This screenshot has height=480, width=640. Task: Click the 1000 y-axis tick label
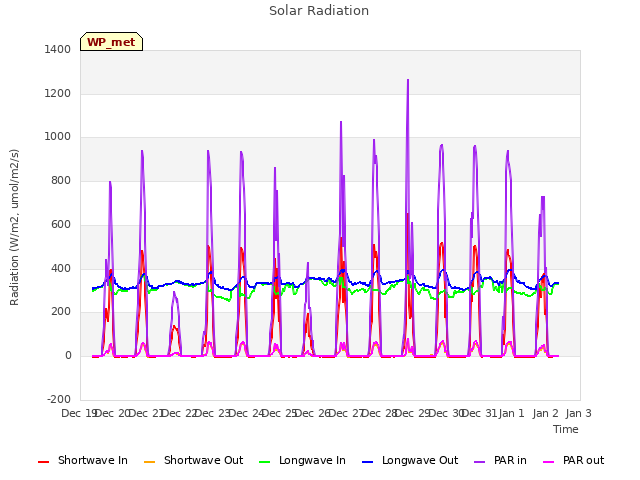tap(58, 137)
